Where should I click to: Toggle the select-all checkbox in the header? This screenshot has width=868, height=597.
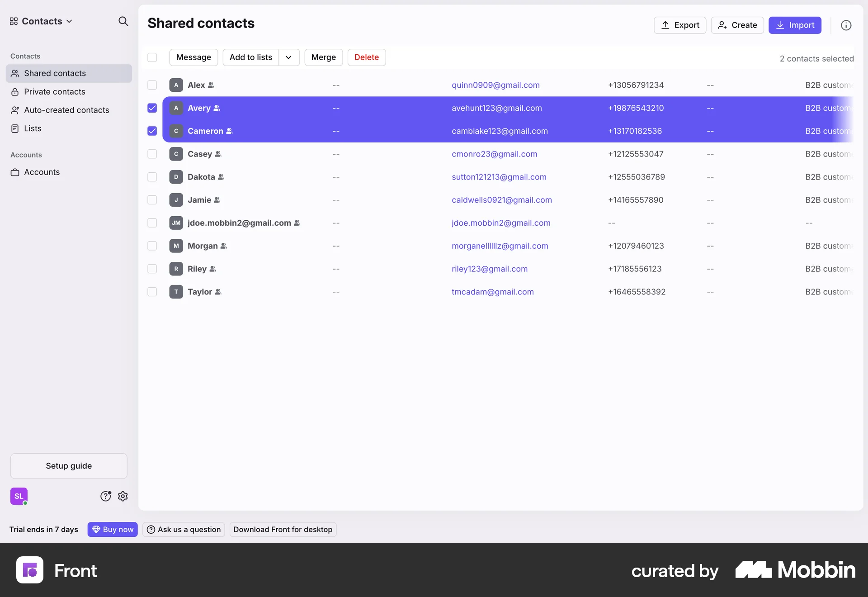coord(152,57)
